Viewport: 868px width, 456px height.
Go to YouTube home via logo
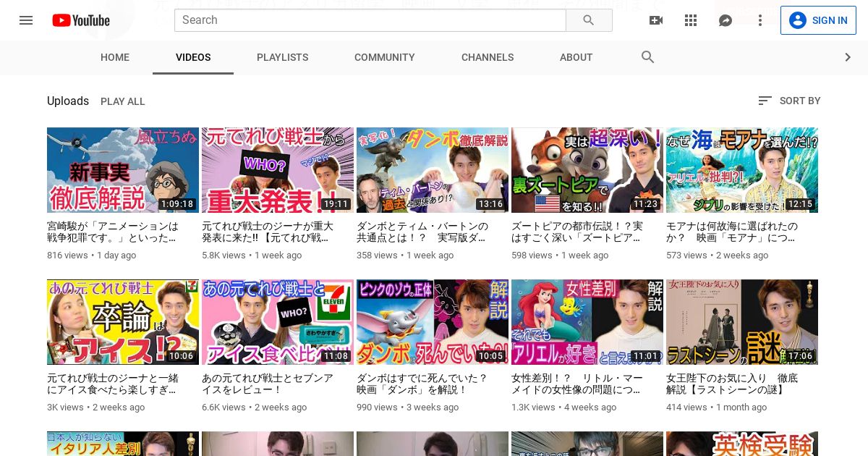81,20
